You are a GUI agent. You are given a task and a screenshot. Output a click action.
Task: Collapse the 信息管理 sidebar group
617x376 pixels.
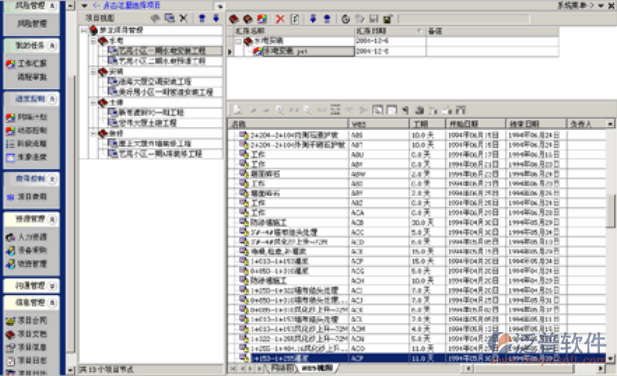[x=52, y=303]
